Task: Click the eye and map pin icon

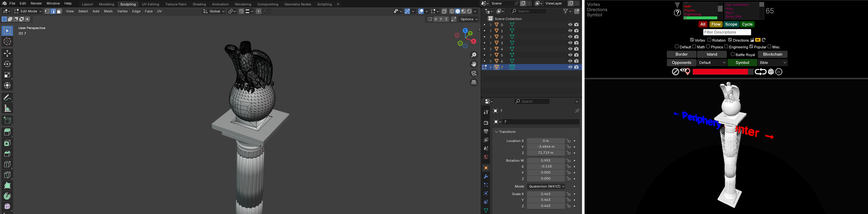Action: coord(685,72)
